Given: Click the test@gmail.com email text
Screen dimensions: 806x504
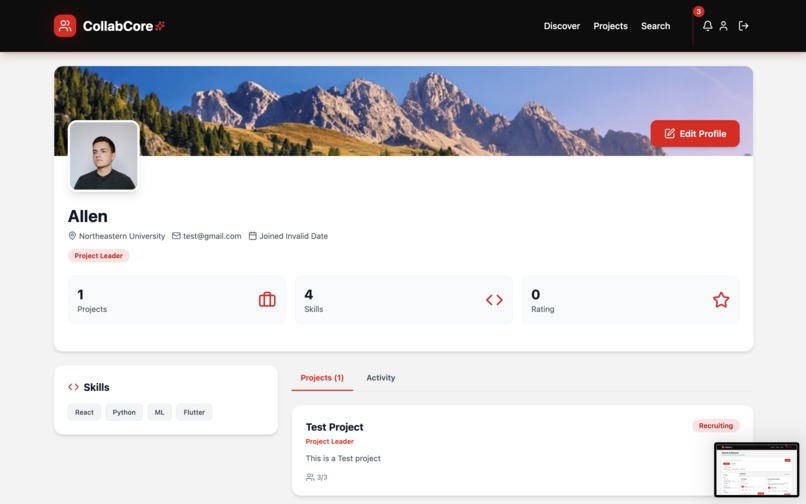Looking at the screenshot, I should [212, 236].
